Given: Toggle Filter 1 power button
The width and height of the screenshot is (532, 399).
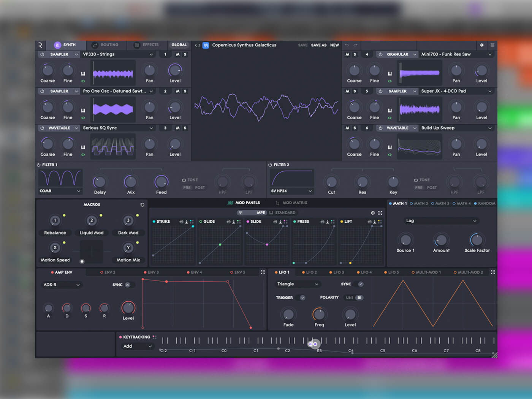Looking at the screenshot, I should coord(38,165).
